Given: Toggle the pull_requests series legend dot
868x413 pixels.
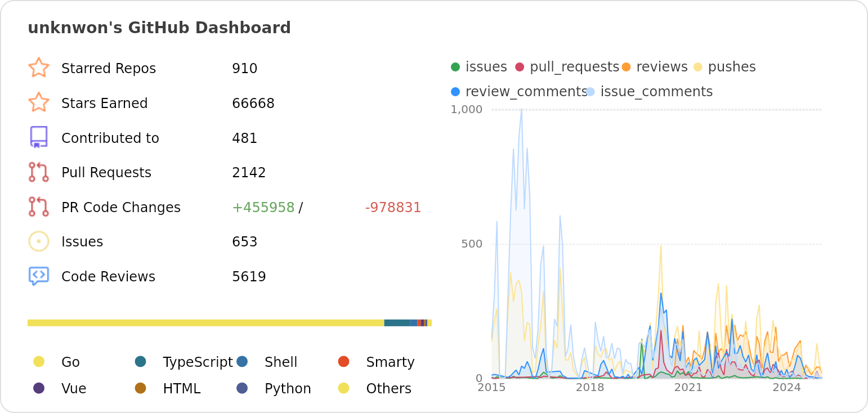Looking at the screenshot, I should point(520,67).
